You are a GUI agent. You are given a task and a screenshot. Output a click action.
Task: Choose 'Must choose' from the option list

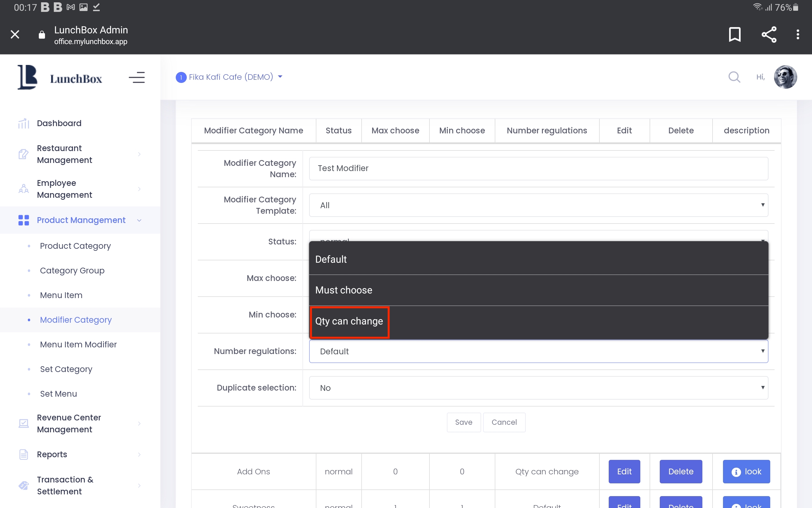pyautogui.click(x=343, y=290)
